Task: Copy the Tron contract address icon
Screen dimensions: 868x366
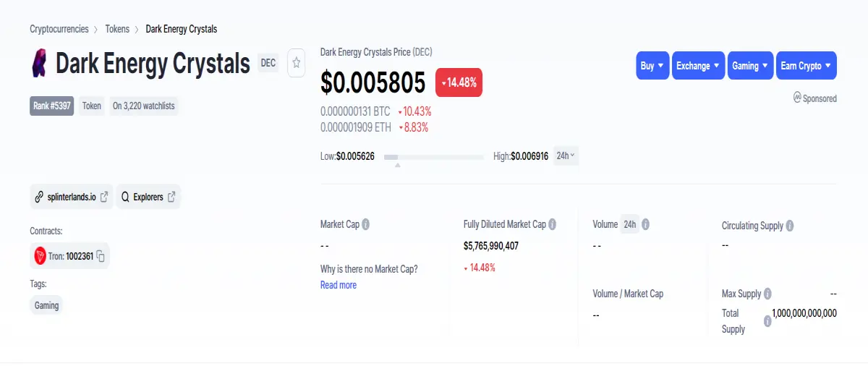Action: pyautogui.click(x=101, y=256)
